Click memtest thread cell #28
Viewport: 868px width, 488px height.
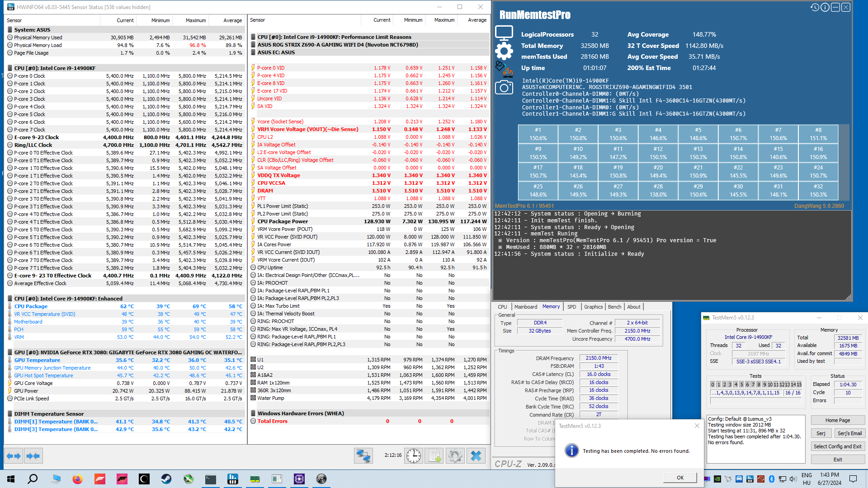click(x=658, y=191)
